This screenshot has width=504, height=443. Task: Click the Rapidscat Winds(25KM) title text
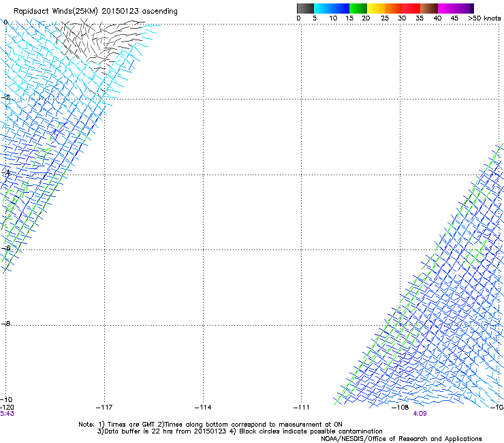coord(95,12)
